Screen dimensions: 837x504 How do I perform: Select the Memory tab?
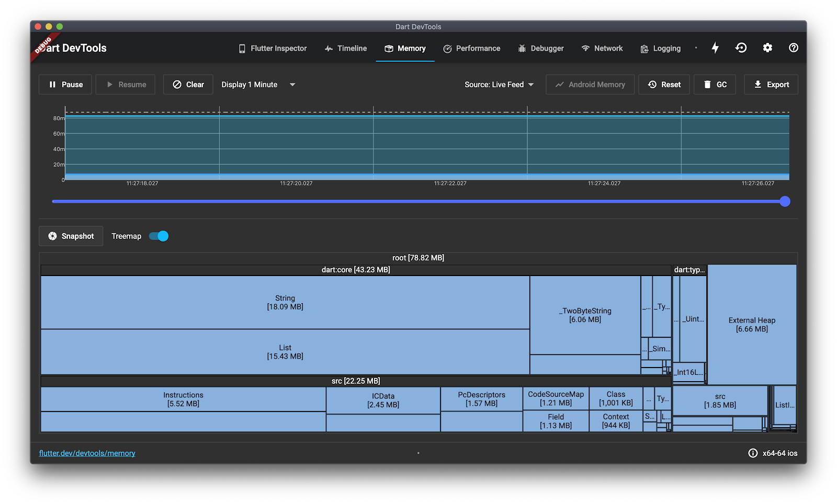click(405, 49)
